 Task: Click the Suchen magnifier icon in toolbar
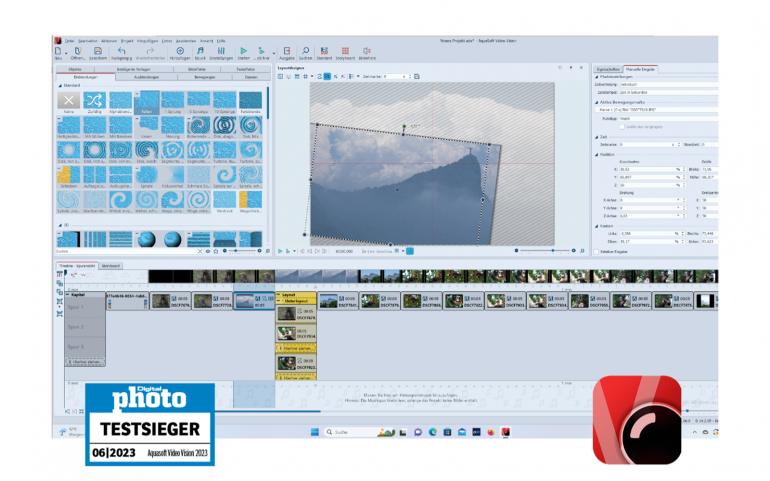(305, 51)
